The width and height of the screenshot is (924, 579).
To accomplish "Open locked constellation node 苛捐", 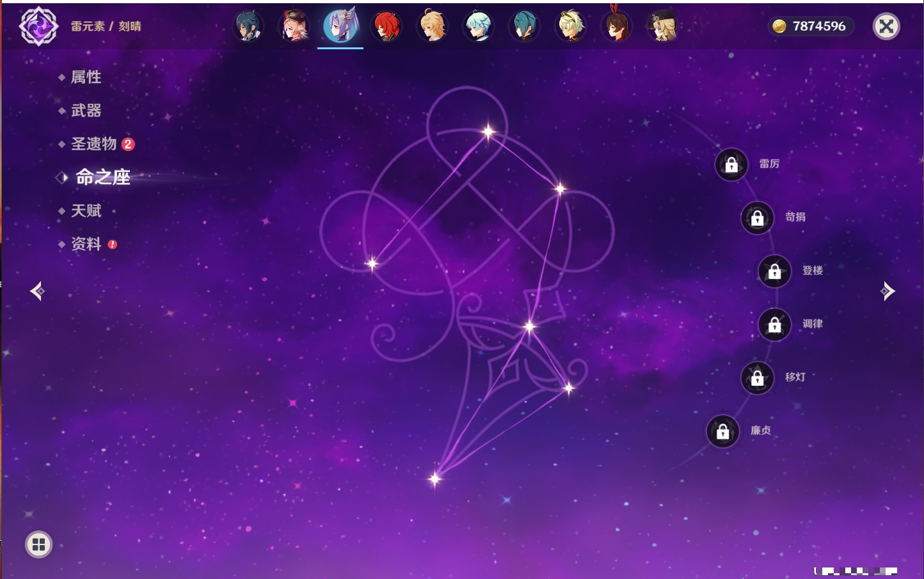I will [758, 218].
